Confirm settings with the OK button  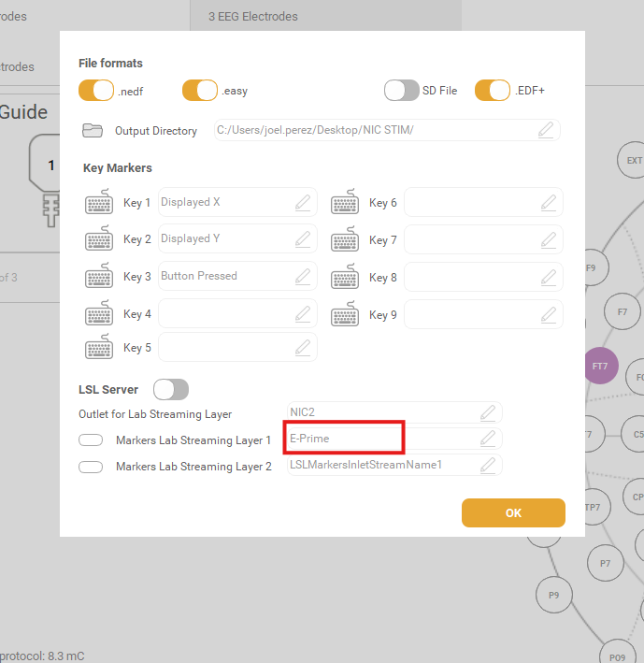513,512
